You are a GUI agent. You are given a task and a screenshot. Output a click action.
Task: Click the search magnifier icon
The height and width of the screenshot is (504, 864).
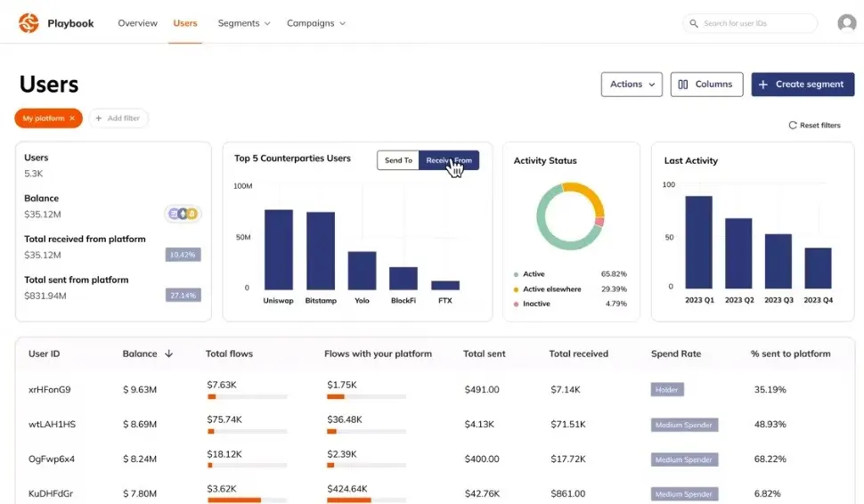point(693,23)
